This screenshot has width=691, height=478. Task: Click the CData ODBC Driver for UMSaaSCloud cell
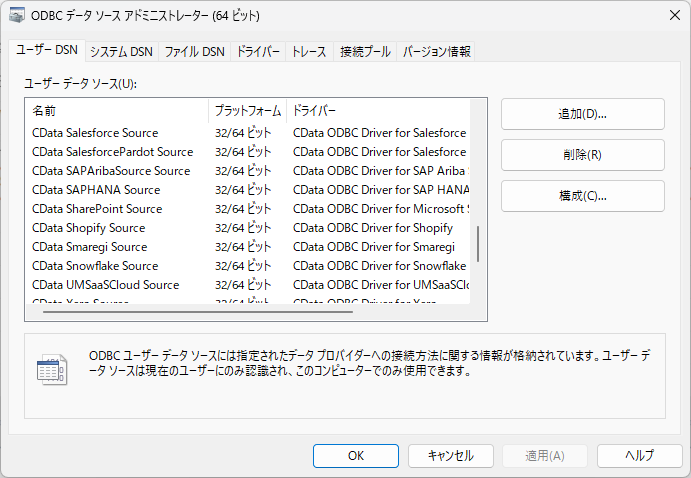click(x=381, y=285)
